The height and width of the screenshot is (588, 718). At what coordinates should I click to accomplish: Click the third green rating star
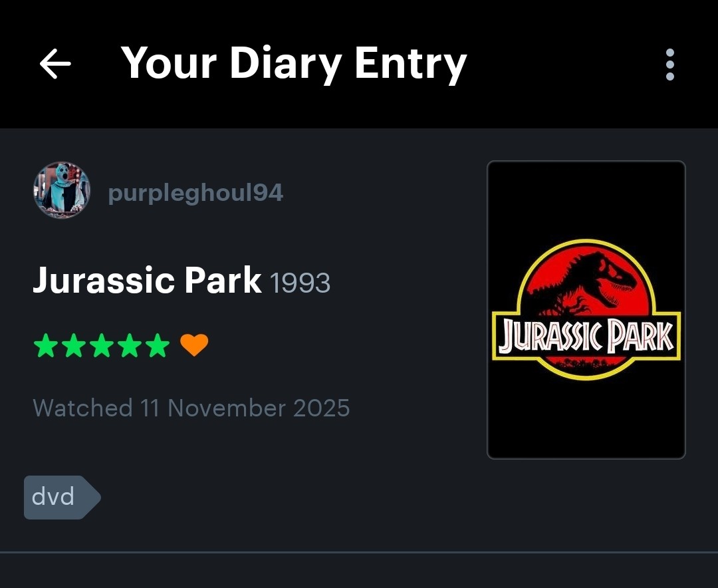click(102, 345)
